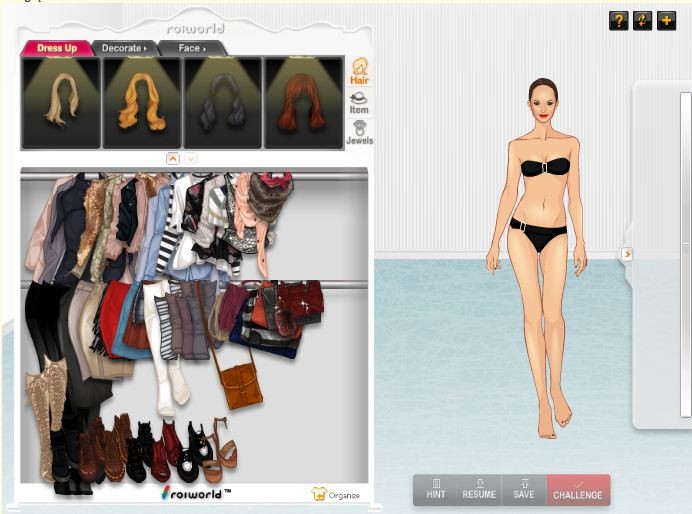Click the question mark help icon
The width and height of the screenshot is (692, 514).
(x=618, y=21)
